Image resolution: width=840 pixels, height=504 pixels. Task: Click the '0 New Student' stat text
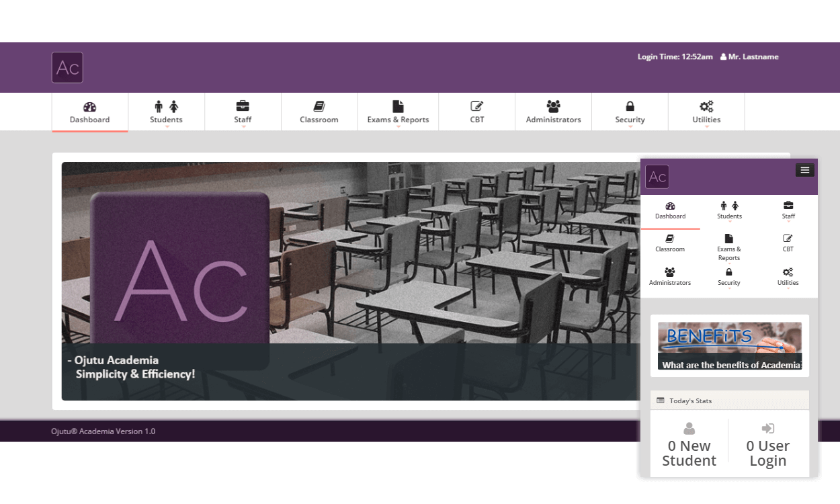[x=689, y=454]
